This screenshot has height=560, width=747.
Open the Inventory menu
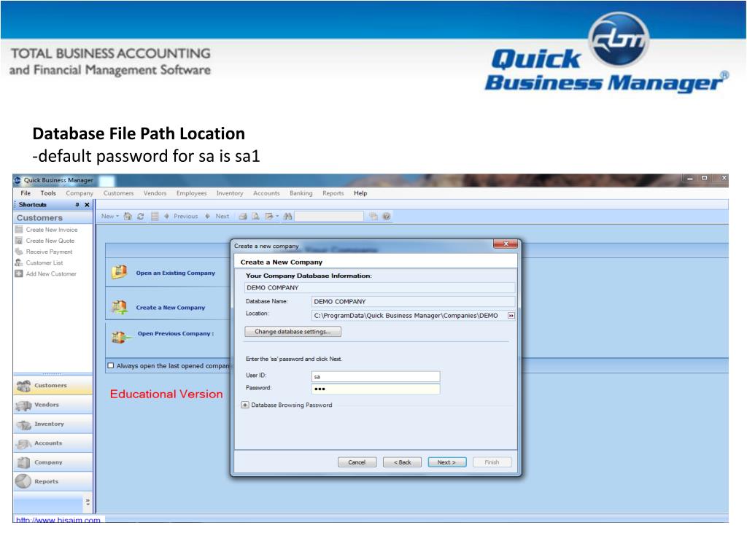pos(230,193)
